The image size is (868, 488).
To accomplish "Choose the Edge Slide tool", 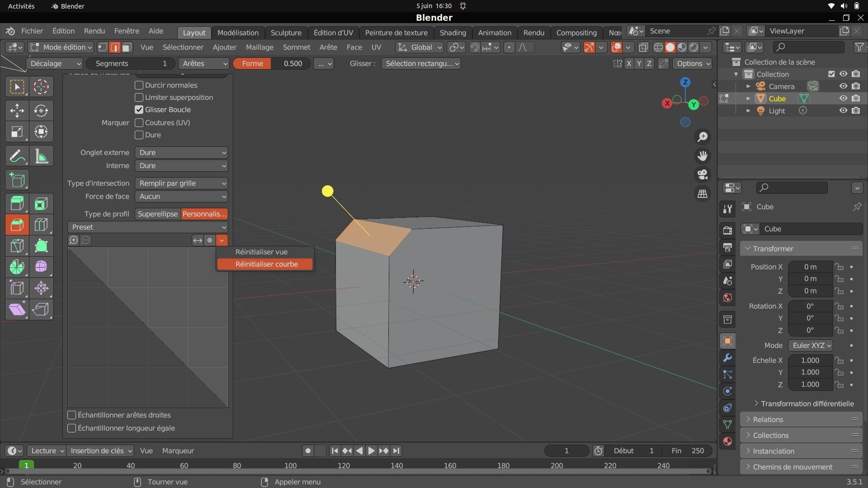I will (17, 288).
